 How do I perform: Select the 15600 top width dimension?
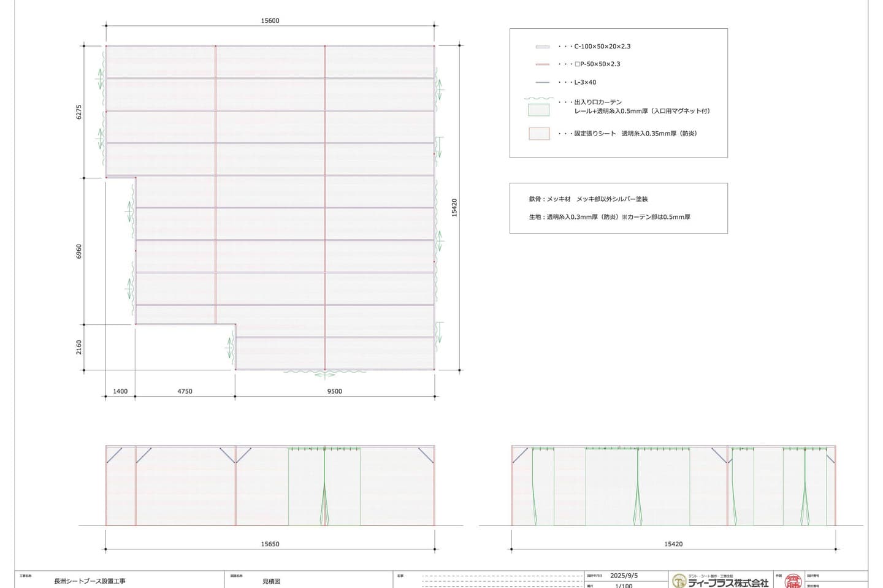[x=270, y=21]
